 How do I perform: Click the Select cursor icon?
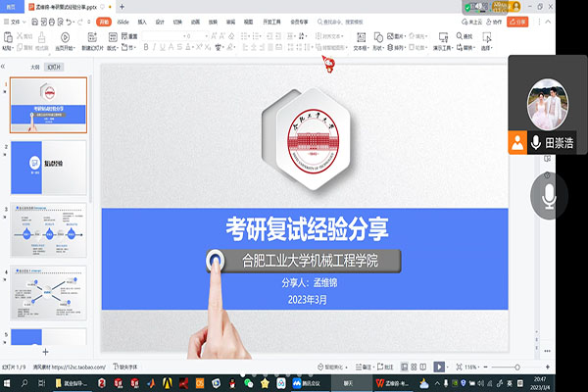point(486,37)
